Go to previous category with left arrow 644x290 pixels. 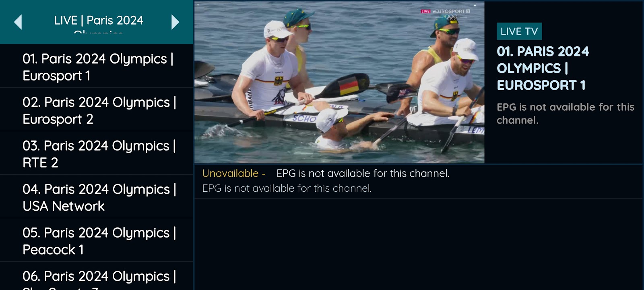18,22
